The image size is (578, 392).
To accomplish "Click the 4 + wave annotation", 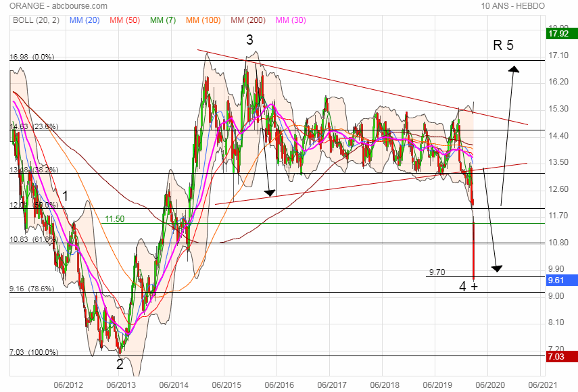I will [x=468, y=287].
